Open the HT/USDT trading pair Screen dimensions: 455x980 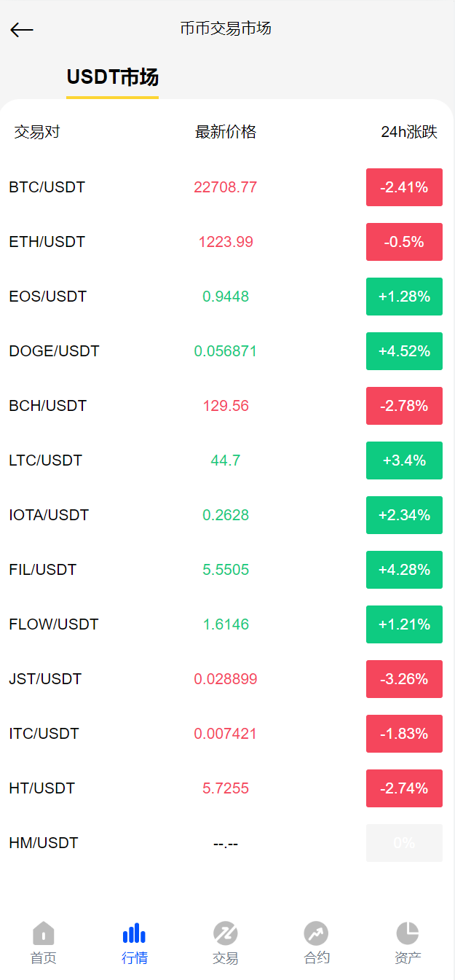tap(42, 788)
